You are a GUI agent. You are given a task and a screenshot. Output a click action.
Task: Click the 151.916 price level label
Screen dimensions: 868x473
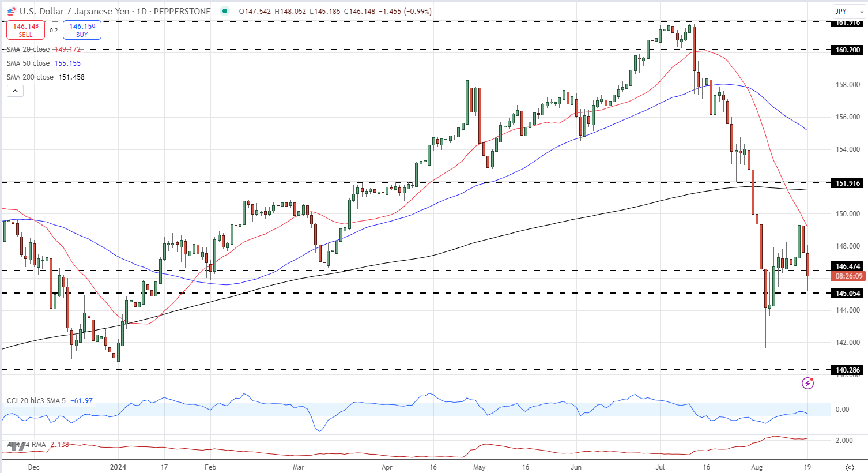(x=848, y=183)
